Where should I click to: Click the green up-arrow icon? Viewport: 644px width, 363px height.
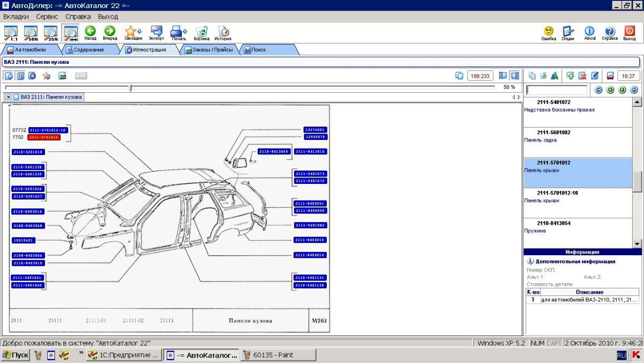[570, 76]
